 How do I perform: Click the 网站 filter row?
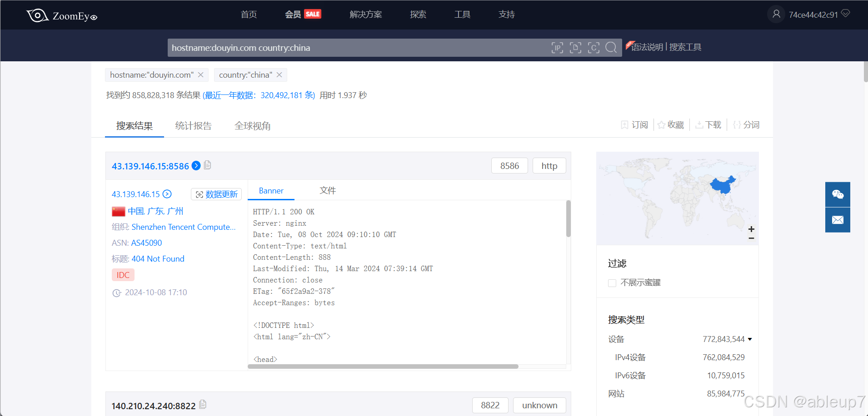tap(680, 394)
